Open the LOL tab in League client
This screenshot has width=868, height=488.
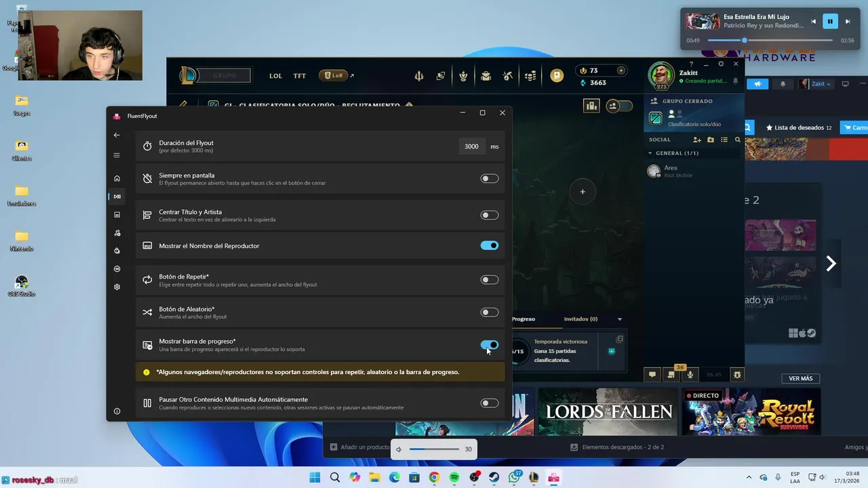[x=275, y=76]
